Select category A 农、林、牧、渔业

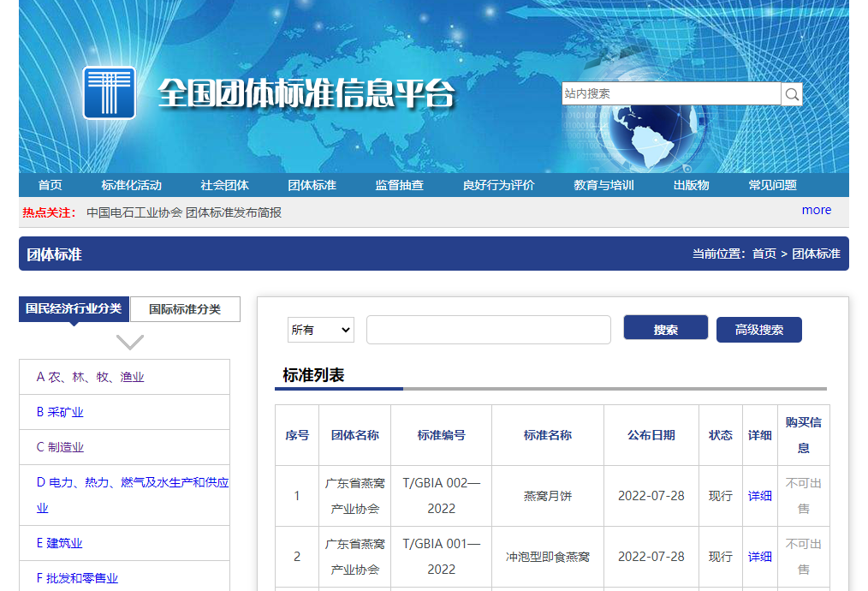pos(91,377)
